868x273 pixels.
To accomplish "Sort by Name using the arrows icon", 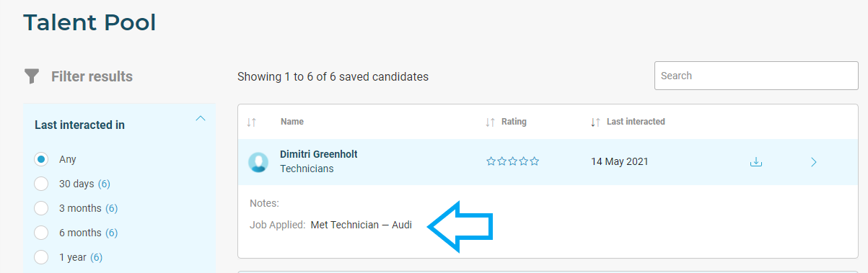I will (x=251, y=122).
